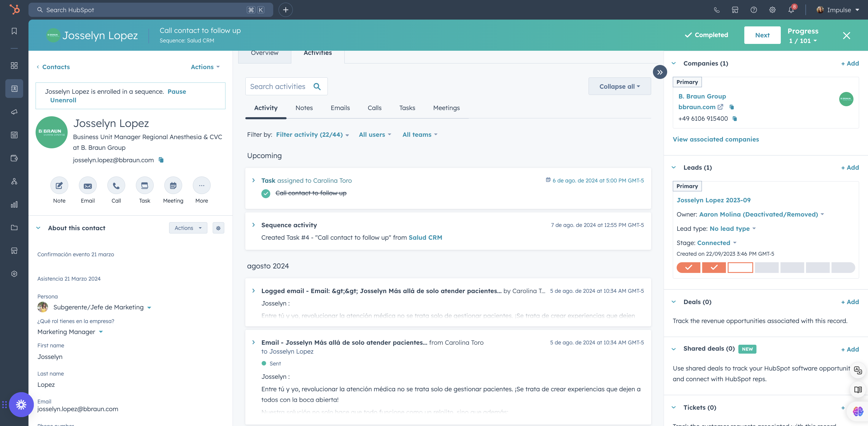The height and width of the screenshot is (426, 868).
Task: Open the lead Stage Connected dropdown
Action: pyautogui.click(x=717, y=243)
